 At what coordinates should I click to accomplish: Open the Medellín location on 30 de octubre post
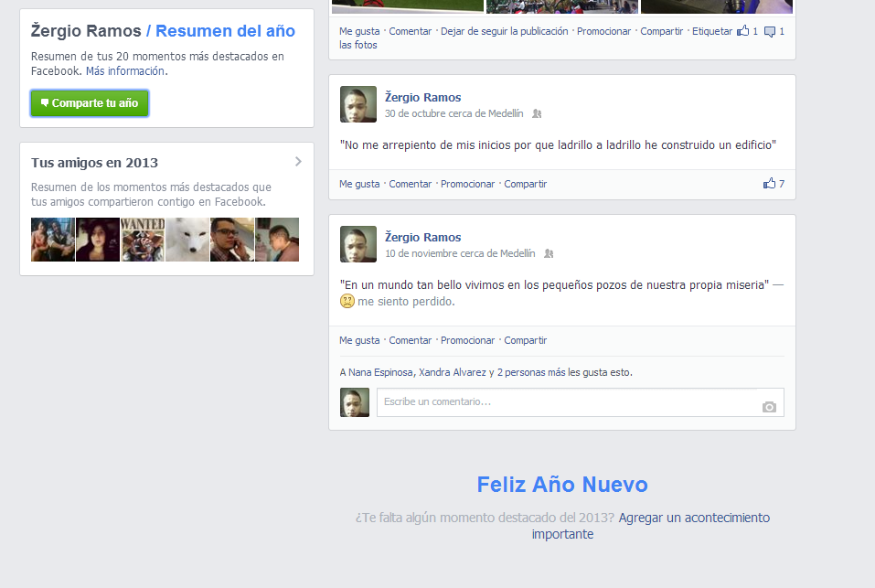(x=506, y=113)
